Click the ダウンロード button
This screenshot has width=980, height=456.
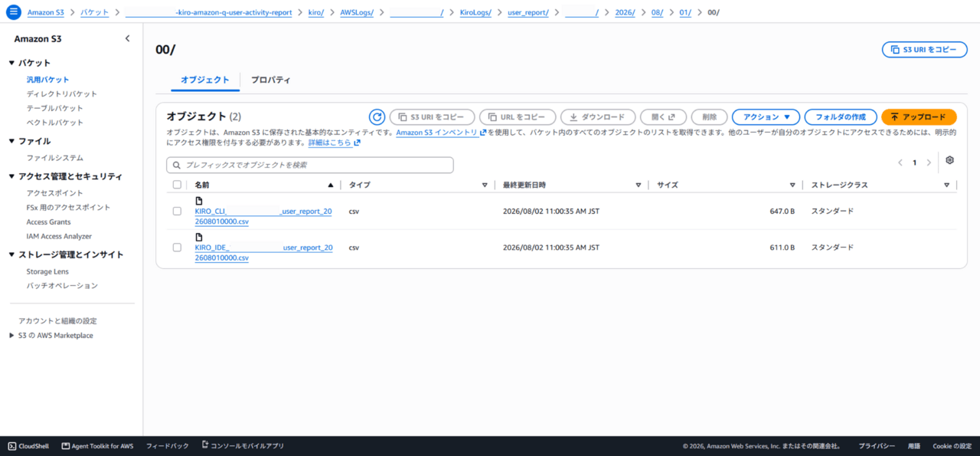pos(598,117)
